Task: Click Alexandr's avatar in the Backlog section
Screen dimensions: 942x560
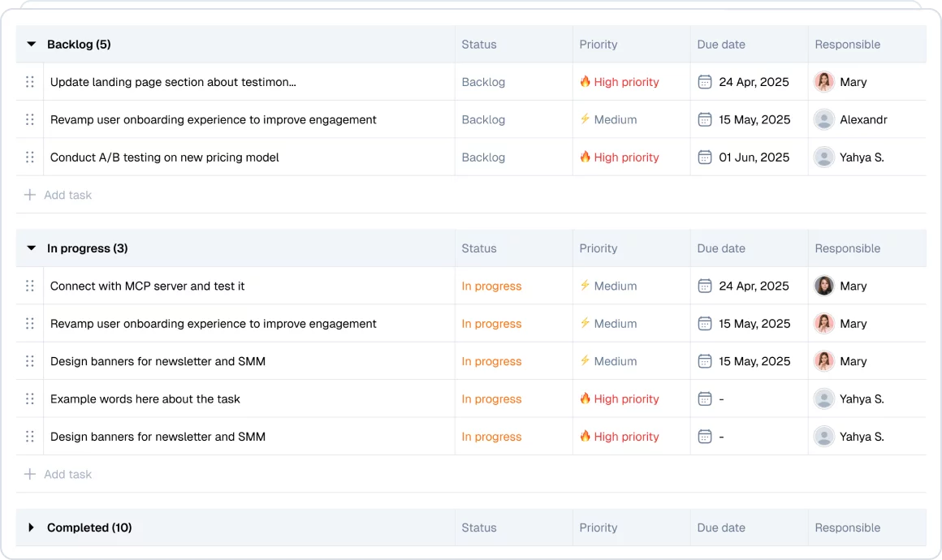Action: point(824,120)
